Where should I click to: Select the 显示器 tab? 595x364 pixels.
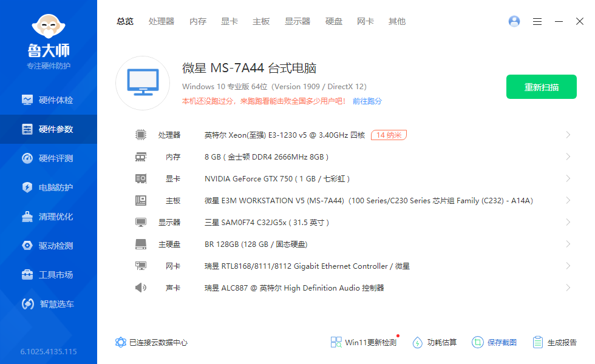tap(297, 22)
